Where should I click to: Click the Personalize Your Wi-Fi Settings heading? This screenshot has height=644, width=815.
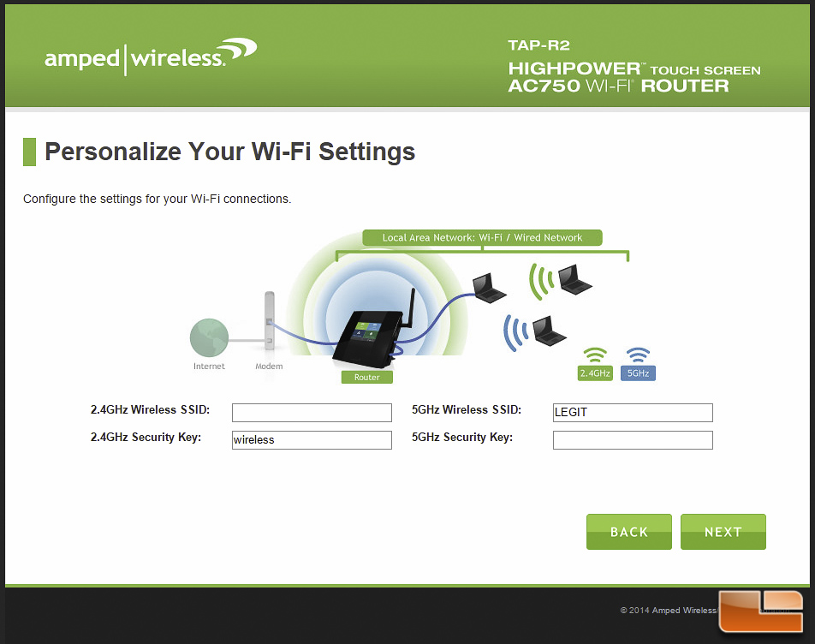229,152
